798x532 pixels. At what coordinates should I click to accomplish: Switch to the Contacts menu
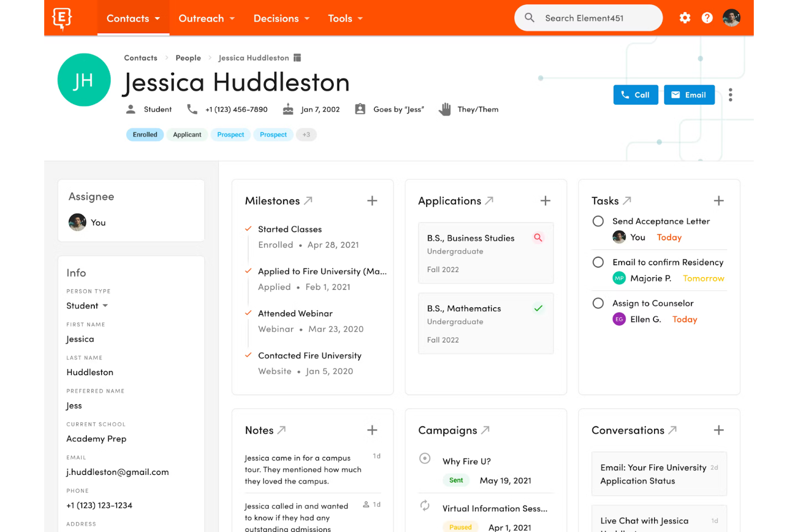coord(133,18)
